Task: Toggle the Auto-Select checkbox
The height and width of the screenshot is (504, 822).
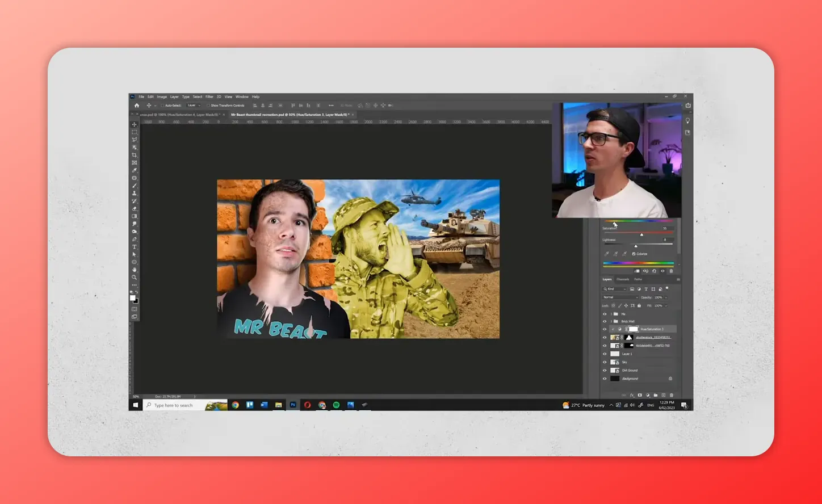Action: 162,106
